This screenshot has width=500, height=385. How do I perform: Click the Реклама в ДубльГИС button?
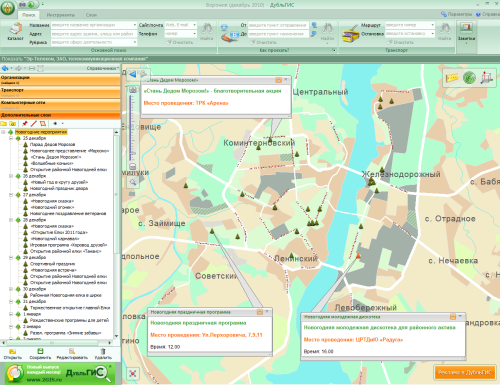(465, 372)
